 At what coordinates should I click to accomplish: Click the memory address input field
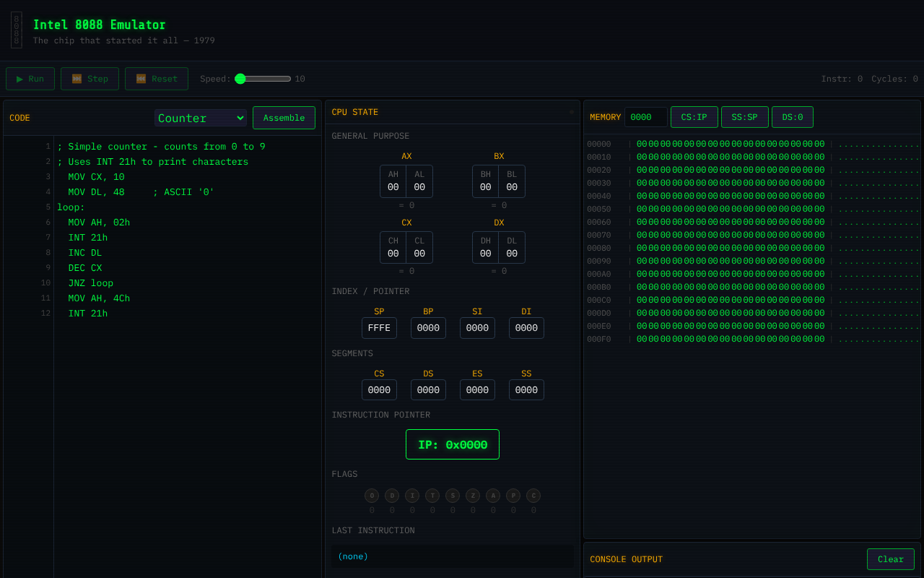point(646,117)
